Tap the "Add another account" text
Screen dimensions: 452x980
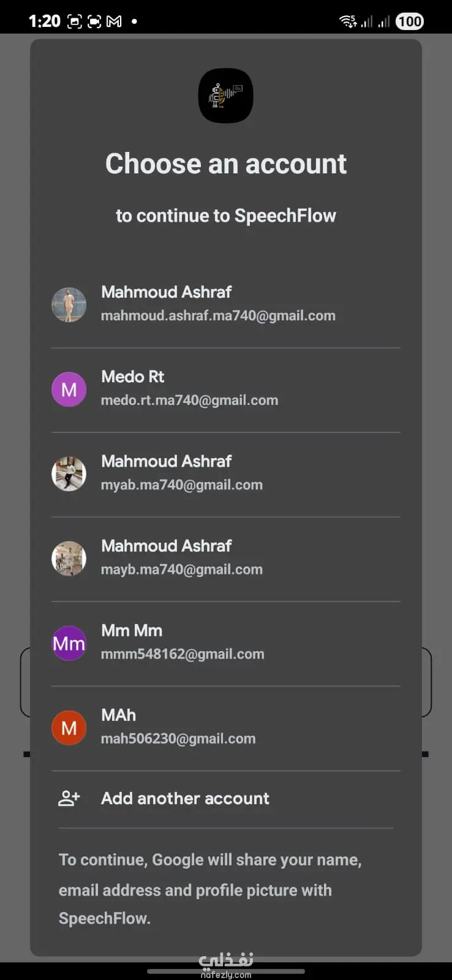pyautogui.click(x=185, y=798)
